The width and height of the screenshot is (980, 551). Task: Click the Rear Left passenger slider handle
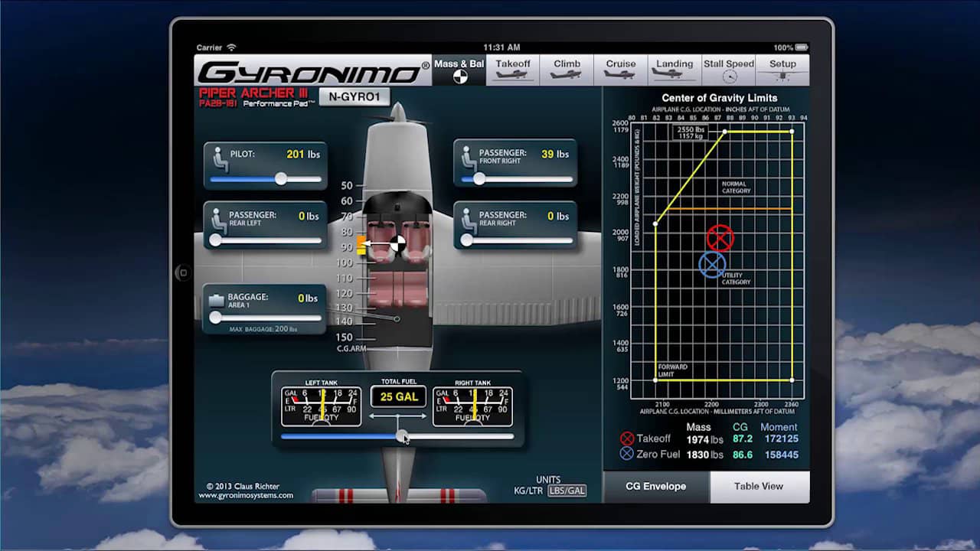(216, 240)
